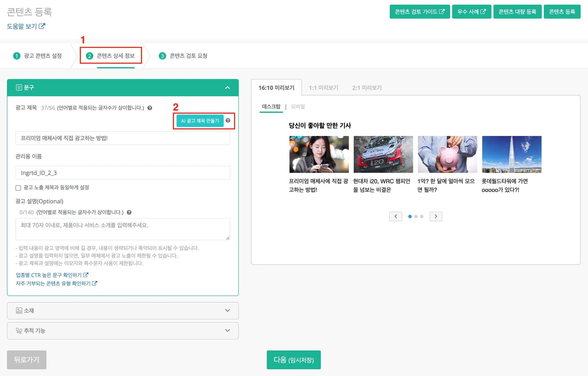
Task: Click previous arrow in preview carousel
Action: pos(396,216)
